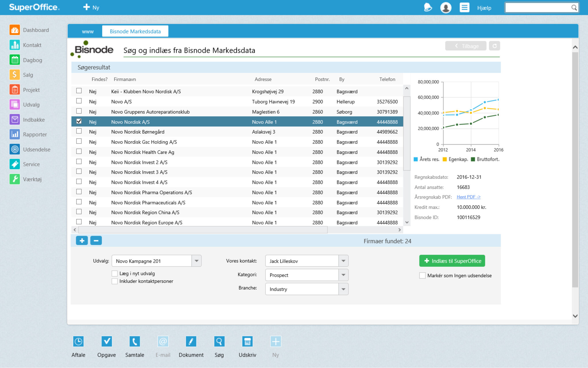Tick checkbox for Novo Nordisk Gsc Holding A/S
The height and width of the screenshot is (368, 588).
(79, 141)
